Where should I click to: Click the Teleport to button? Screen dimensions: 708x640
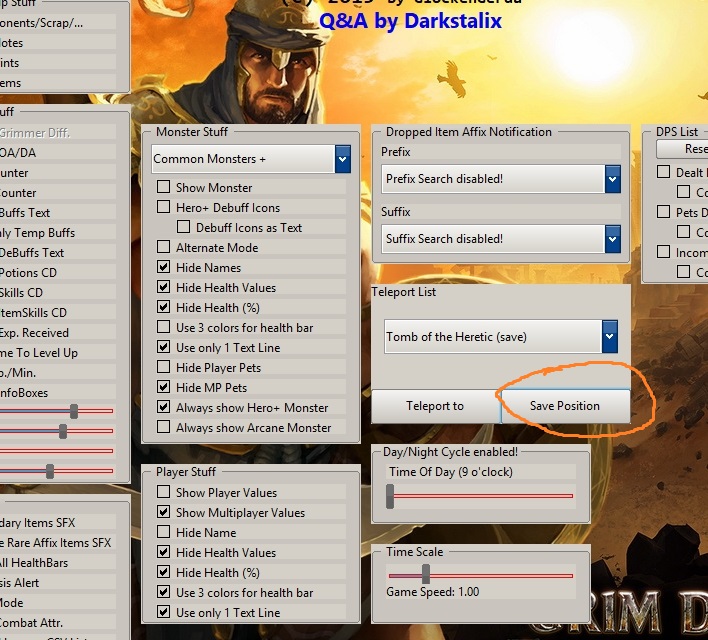click(x=435, y=406)
